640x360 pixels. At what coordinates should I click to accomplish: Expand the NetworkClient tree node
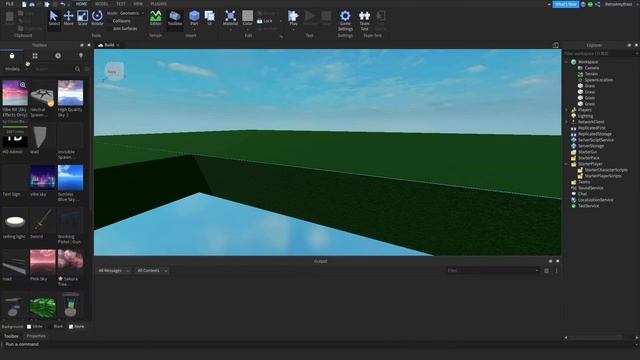coord(567,122)
